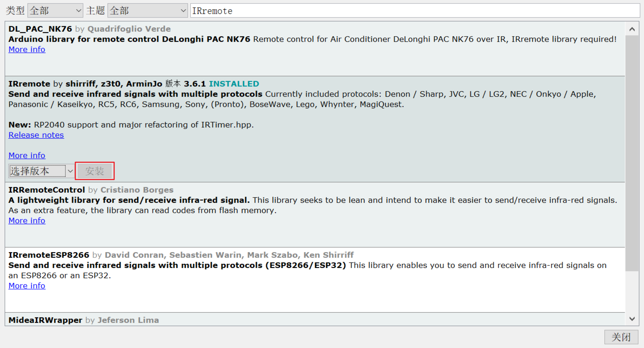Open More info link for DL_PAC_NK76
The width and height of the screenshot is (644, 348).
[x=27, y=49]
